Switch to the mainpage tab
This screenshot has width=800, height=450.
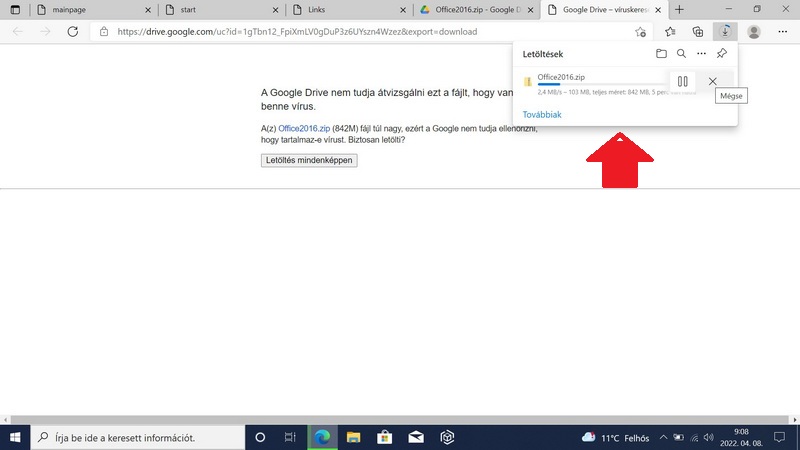point(94,10)
